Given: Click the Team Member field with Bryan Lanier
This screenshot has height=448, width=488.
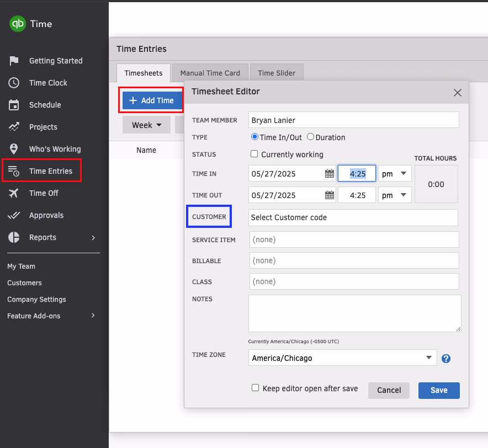Looking at the screenshot, I should pos(353,120).
